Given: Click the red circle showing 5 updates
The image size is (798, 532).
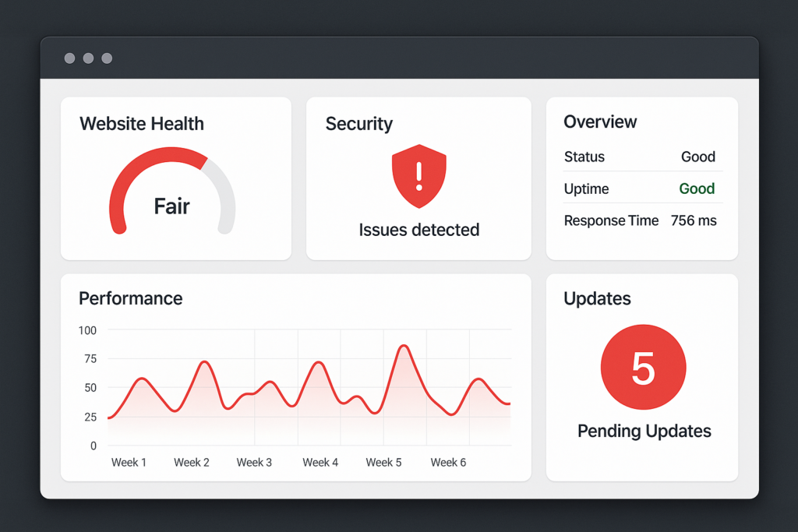Looking at the screenshot, I should tap(643, 367).
